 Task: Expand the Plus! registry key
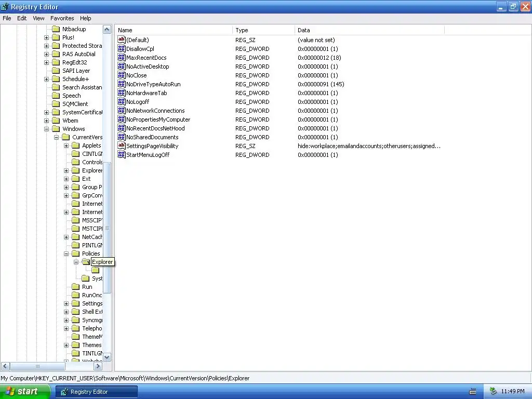click(x=46, y=37)
